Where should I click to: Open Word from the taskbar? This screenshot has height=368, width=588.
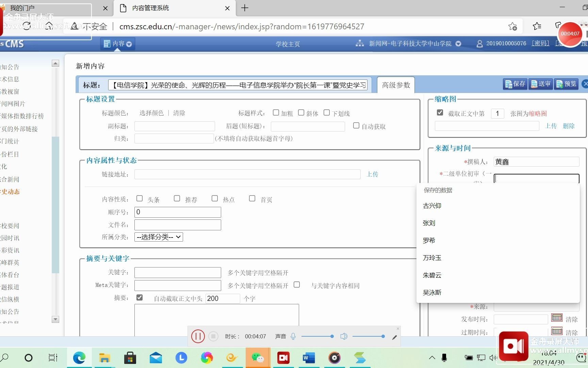tap(309, 357)
